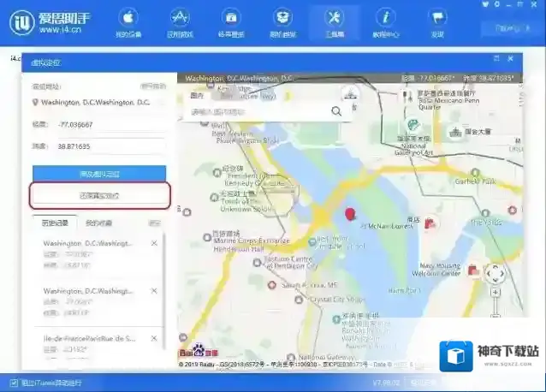Viewport: 546px width, 392px height.
Task: Click the restore real location button
Action: click(99, 195)
